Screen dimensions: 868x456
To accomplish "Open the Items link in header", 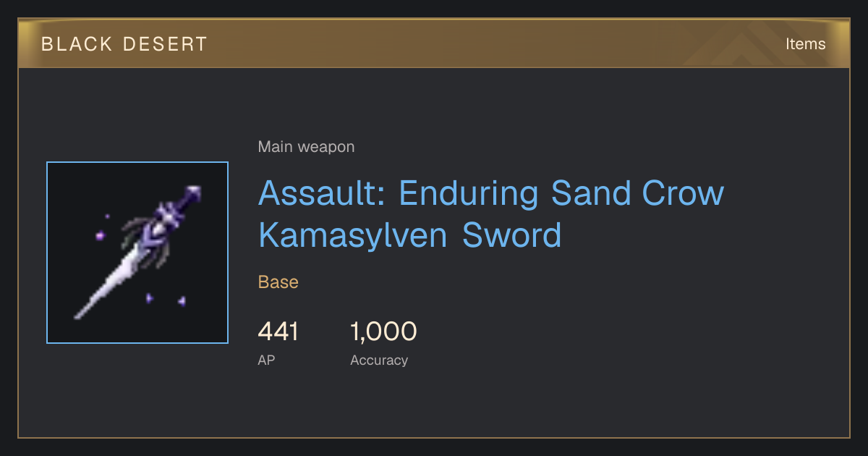I will [805, 43].
